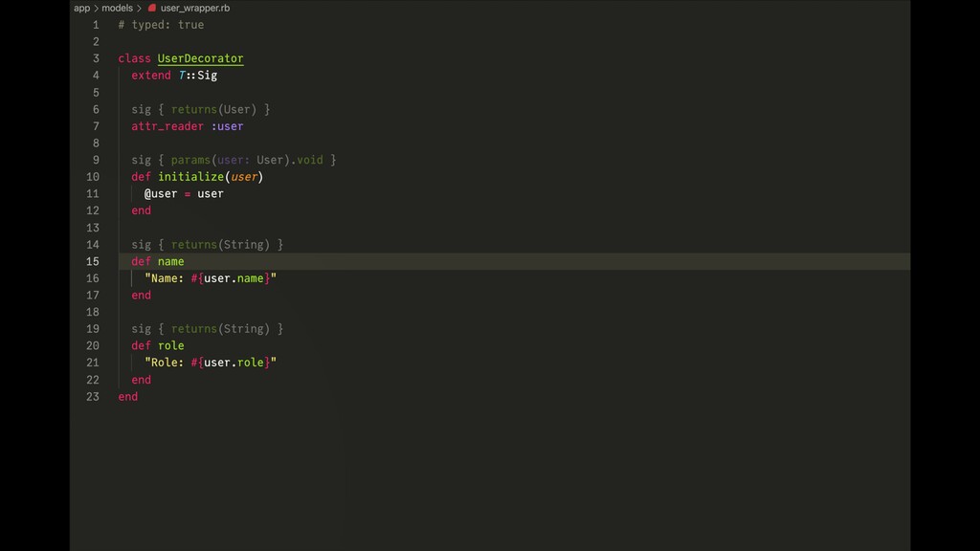The image size is (980, 551).
Task: Click '@user' instance variable on line 11
Action: (x=161, y=193)
